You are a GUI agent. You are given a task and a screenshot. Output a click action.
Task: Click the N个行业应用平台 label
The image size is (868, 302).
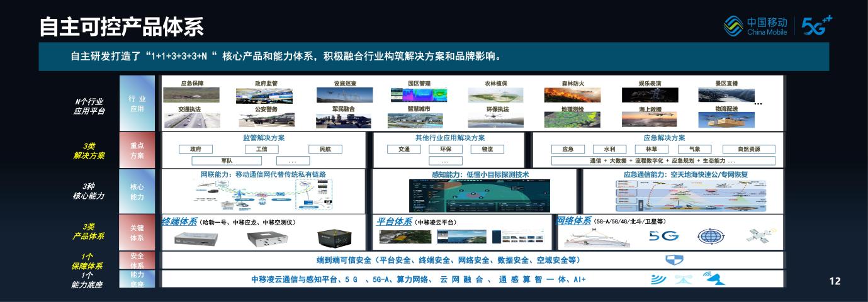(89, 106)
